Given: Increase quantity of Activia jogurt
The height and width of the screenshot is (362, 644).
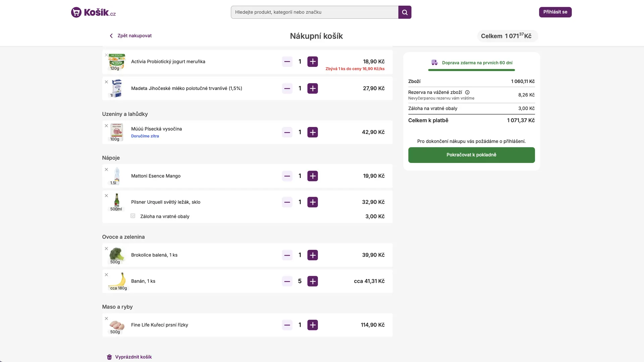Looking at the screenshot, I should coord(313,61).
